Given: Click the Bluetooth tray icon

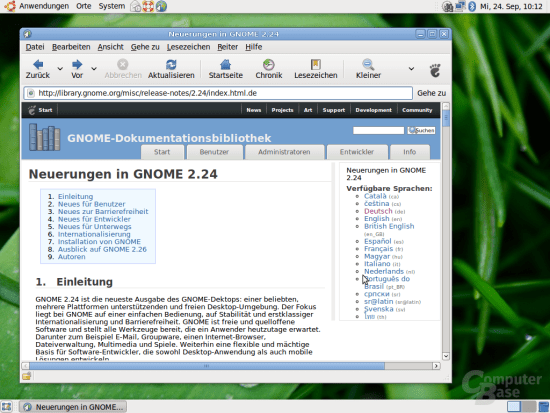Looking at the screenshot, I should (x=472, y=6).
